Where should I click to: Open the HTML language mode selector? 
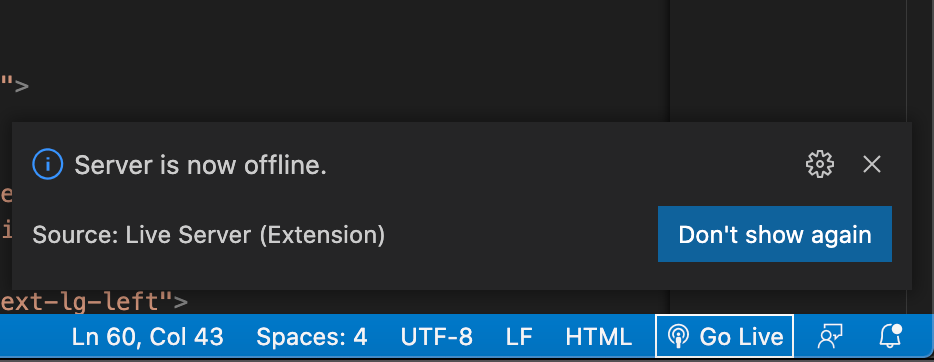[x=599, y=337]
